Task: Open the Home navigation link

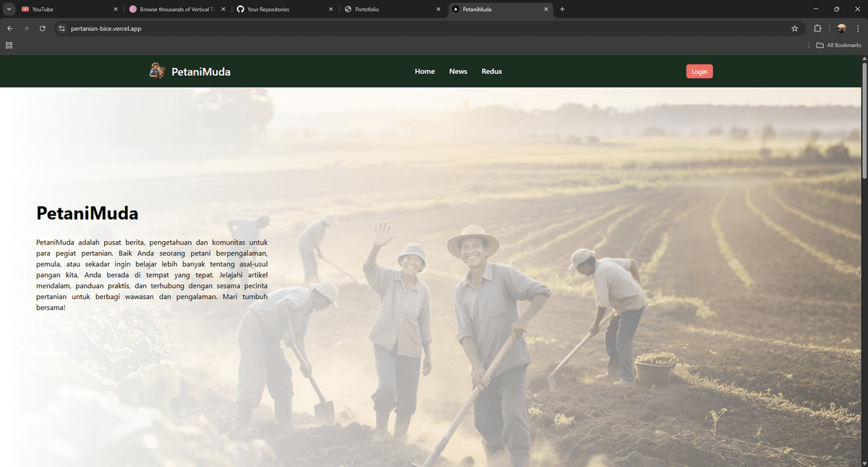Action: click(x=425, y=71)
